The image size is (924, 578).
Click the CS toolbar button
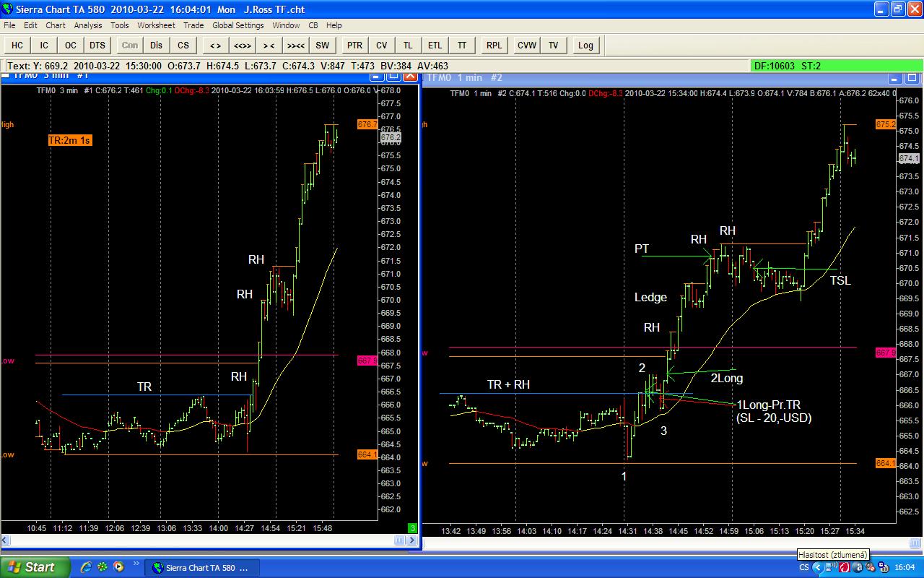pos(183,45)
